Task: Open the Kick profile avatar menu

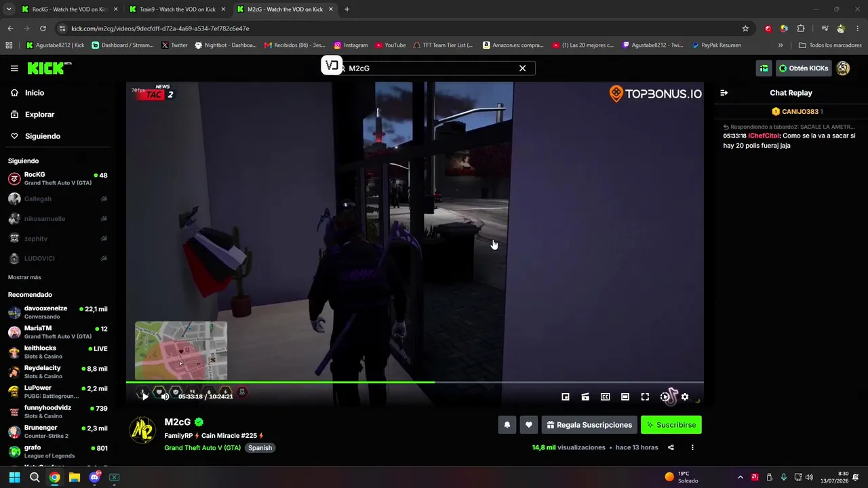Action: 844,68
